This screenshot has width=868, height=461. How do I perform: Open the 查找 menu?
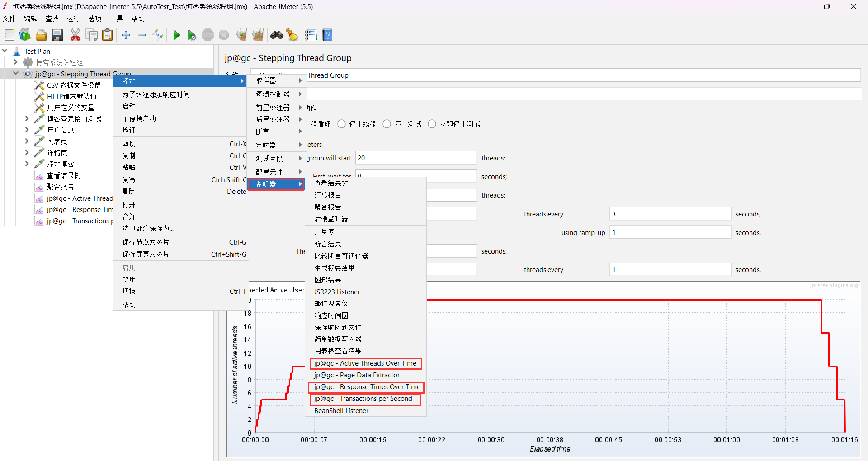[52, 19]
